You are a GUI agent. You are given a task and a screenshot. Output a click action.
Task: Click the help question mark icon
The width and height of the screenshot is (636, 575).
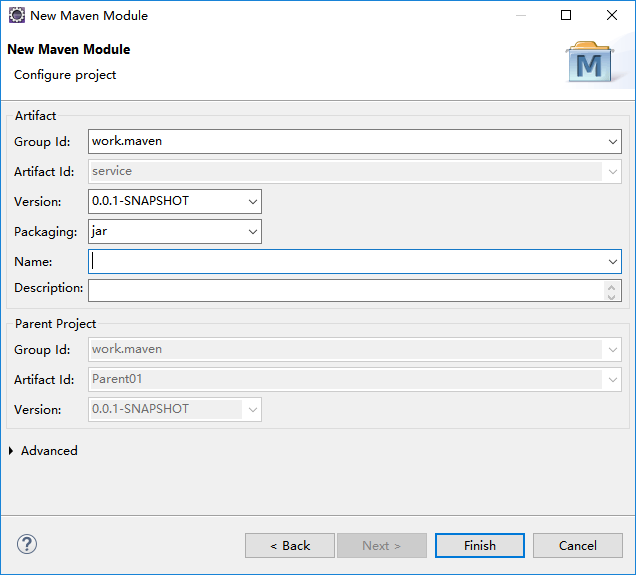[27, 544]
